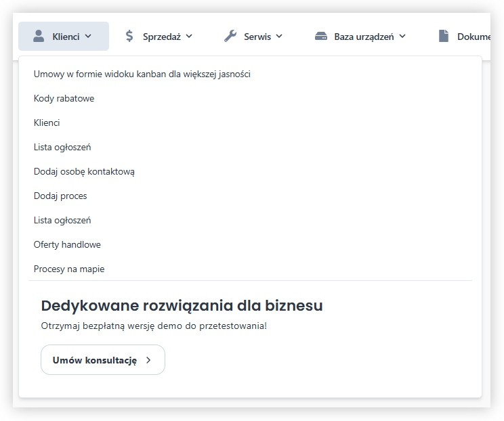The image size is (504, 421).
Task: Click the document file icon in the navbar
Action: 444,37
